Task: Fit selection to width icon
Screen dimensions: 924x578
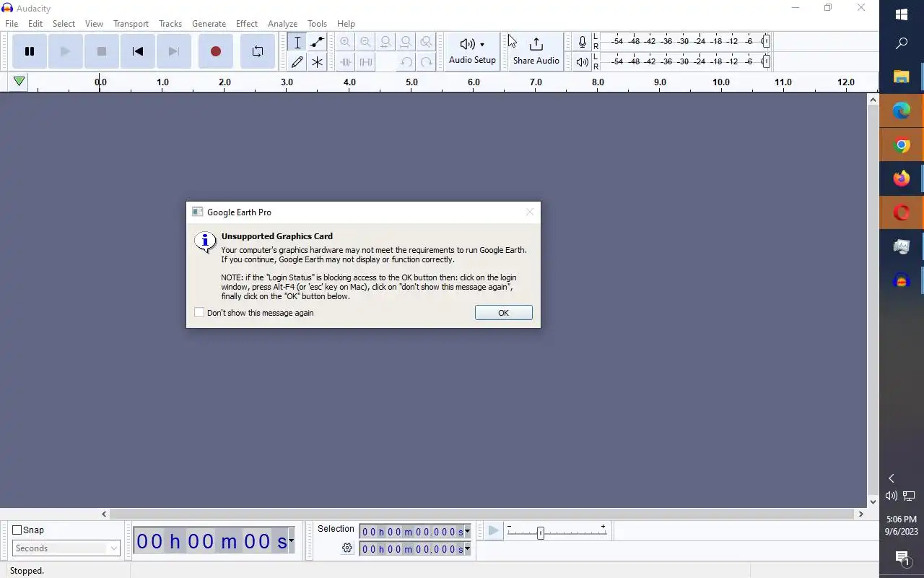Action: 386,42
